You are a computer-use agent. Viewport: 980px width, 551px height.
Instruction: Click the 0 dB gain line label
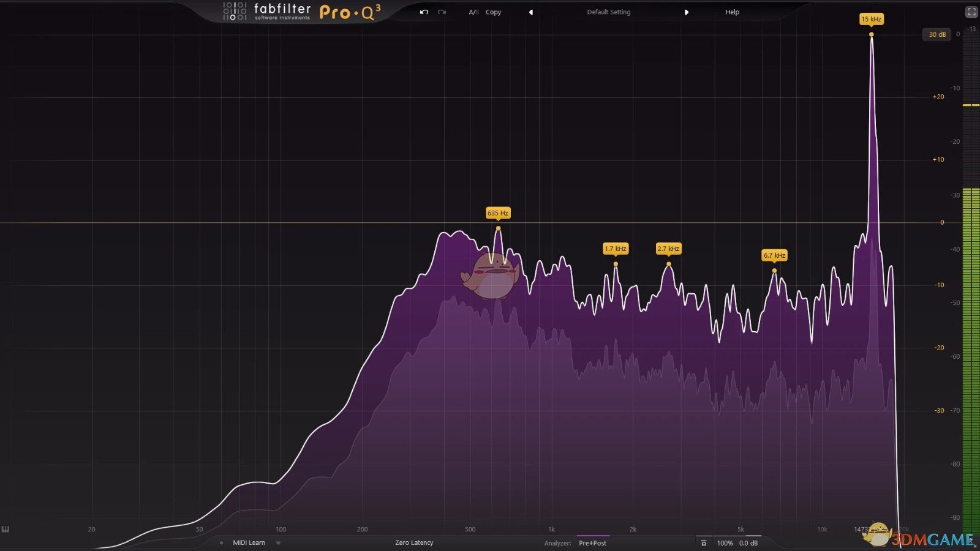pyautogui.click(x=942, y=222)
